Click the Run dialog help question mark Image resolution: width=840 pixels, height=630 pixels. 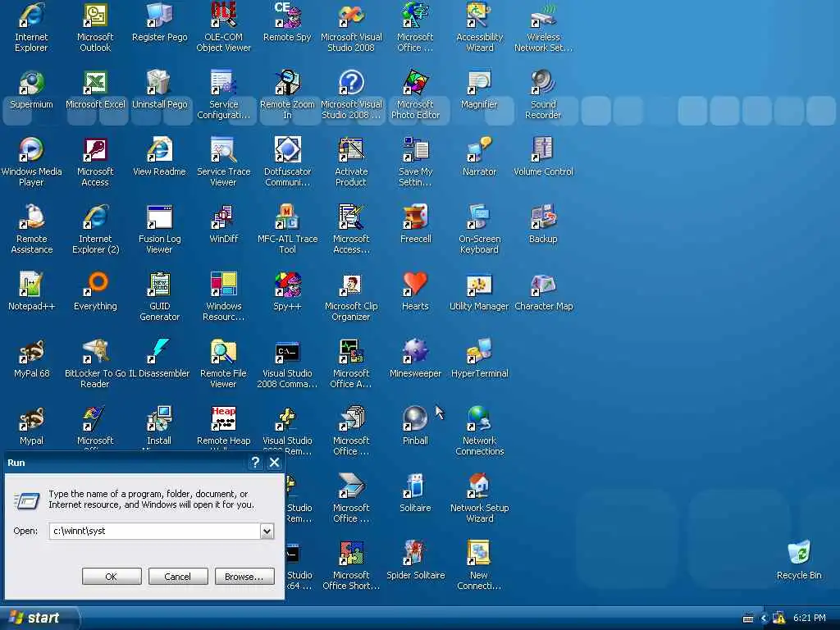pos(256,463)
